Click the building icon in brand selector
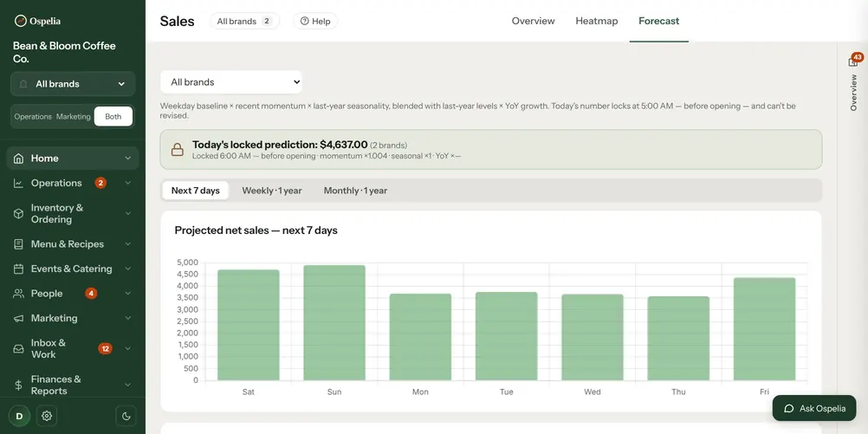 click(23, 84)
